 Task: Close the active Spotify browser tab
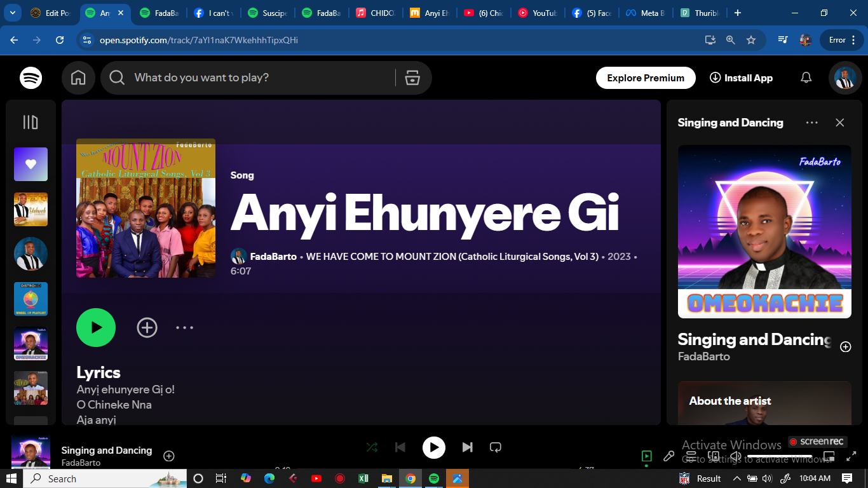pyautogui.click(x=121, y=13)
